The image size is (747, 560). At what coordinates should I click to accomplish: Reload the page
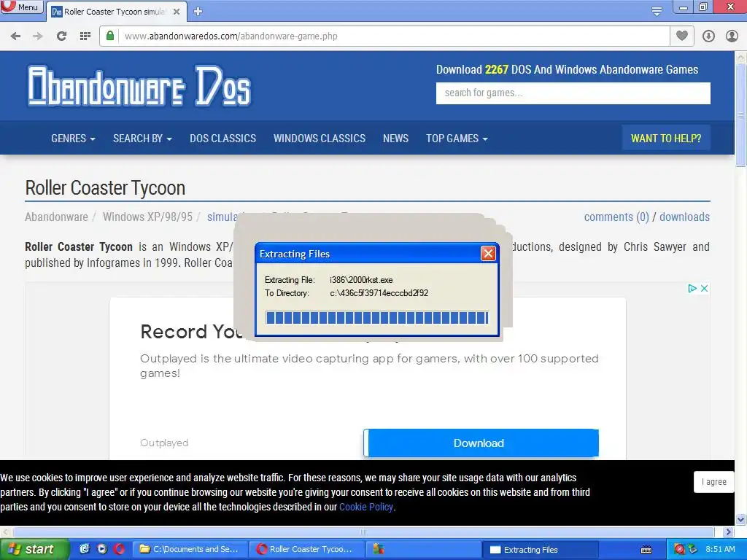[61, 36]
